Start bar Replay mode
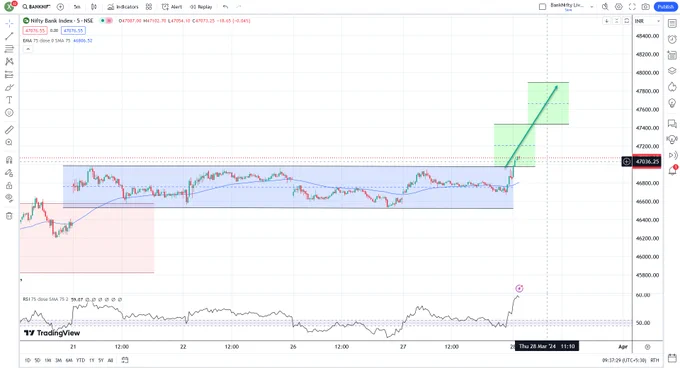This screenshot has height=368, width=680. [x=201, y=7]
